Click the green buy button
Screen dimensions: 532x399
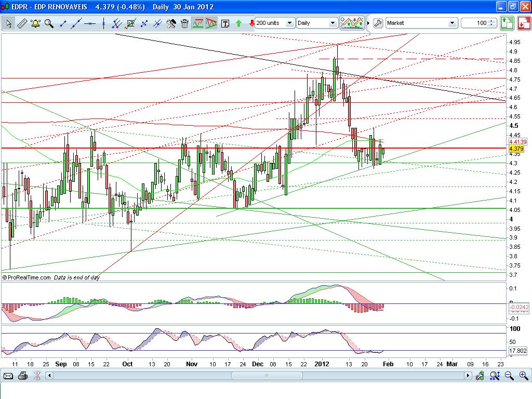[507, 23]
